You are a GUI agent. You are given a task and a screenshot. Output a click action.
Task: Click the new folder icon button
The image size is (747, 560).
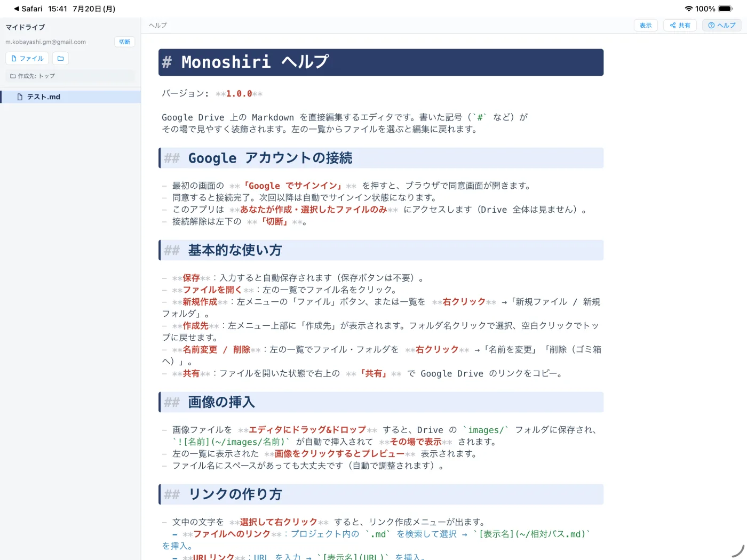[x=61, y=59]
